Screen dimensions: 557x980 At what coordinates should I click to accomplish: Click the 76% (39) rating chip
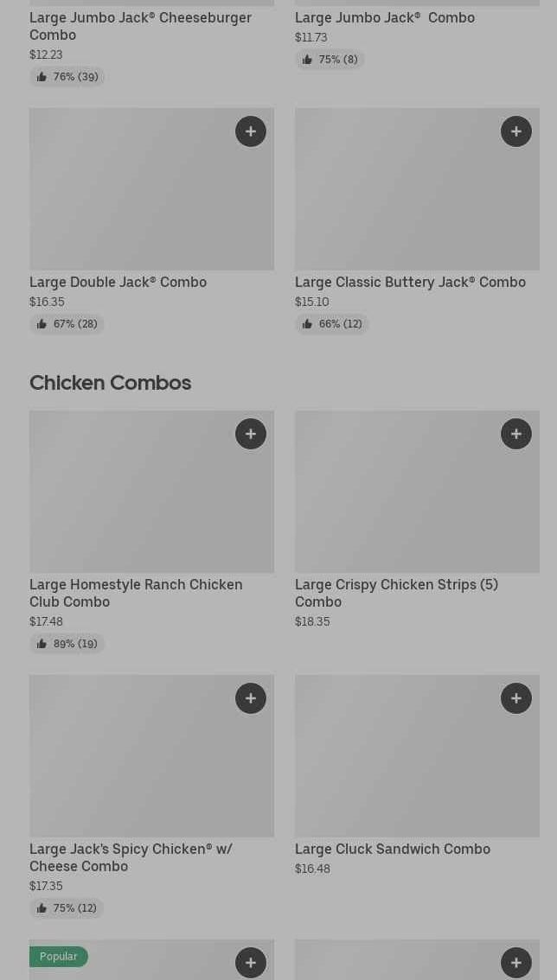[x=67, y=77]
